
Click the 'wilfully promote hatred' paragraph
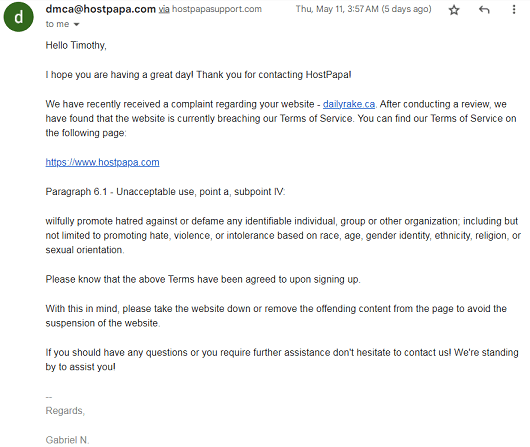pos(283,235)
